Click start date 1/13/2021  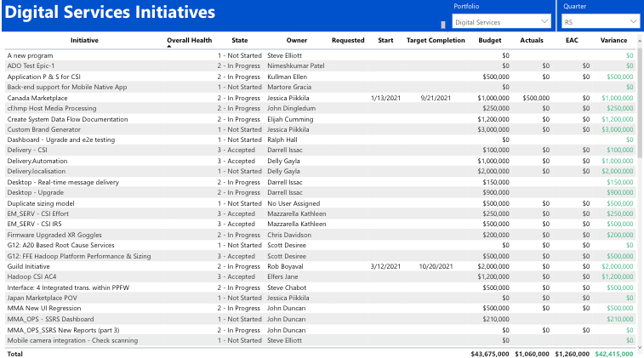[385, 98]
